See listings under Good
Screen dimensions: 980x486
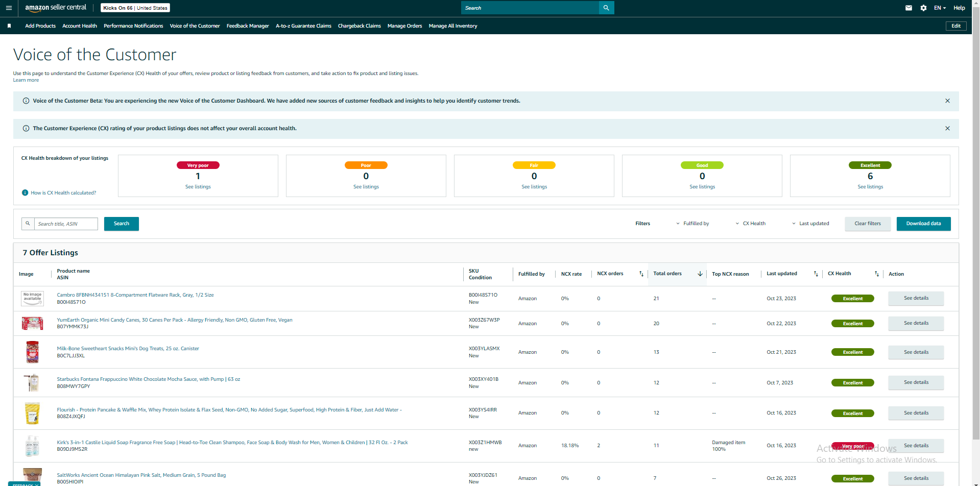coord(702,187)
